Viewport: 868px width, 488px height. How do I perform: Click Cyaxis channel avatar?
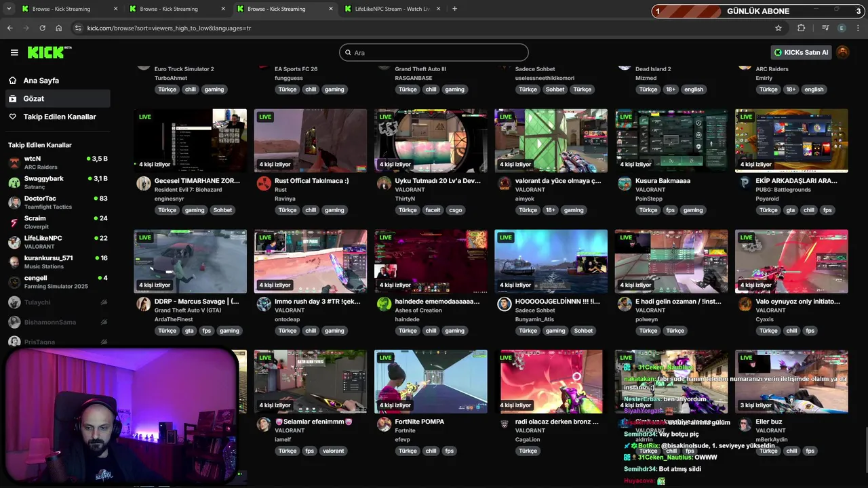coord(745,304)
